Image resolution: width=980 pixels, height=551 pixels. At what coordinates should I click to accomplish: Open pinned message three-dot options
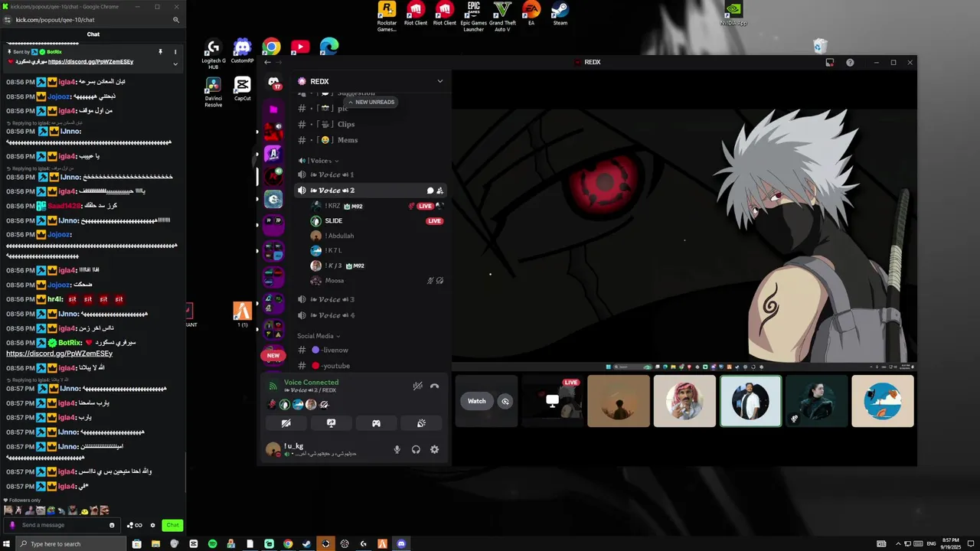175,52
